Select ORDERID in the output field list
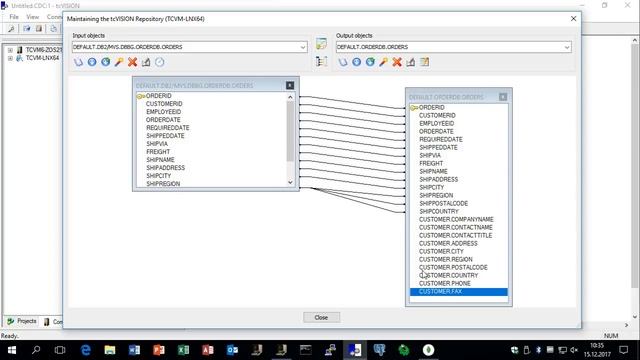The width and height of the screenshot is (640, 360). click(431, 107)
